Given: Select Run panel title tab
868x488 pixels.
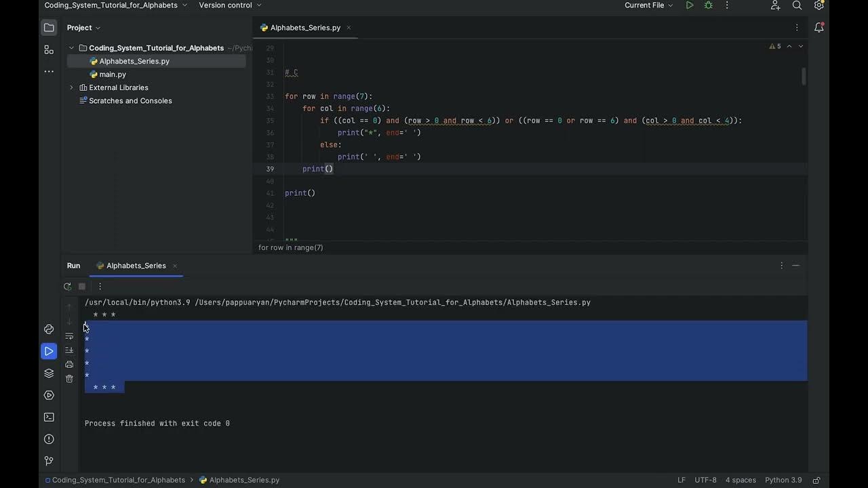Looking at the screenshot, I should [x=73, y=266].
